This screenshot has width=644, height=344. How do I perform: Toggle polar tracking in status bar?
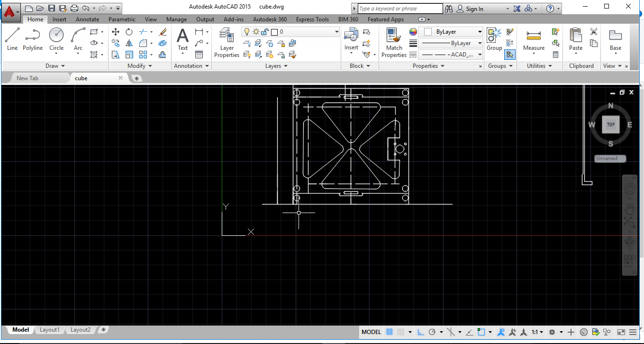432,332
